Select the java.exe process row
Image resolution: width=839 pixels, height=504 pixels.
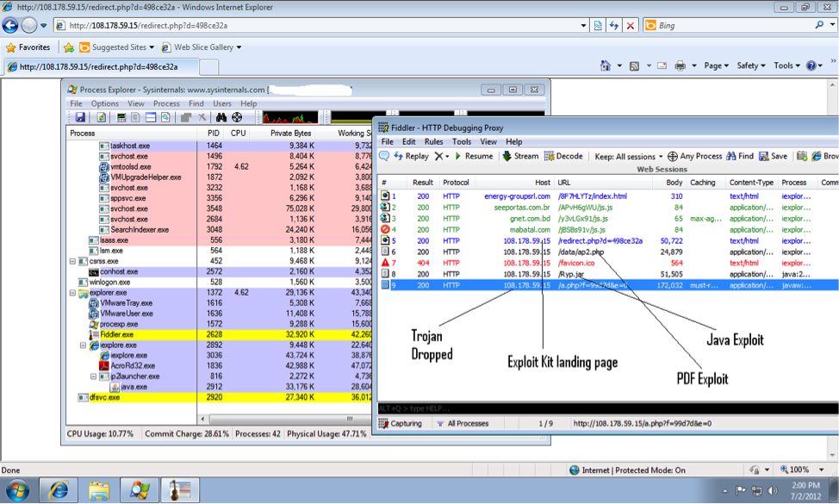point(219,388)
